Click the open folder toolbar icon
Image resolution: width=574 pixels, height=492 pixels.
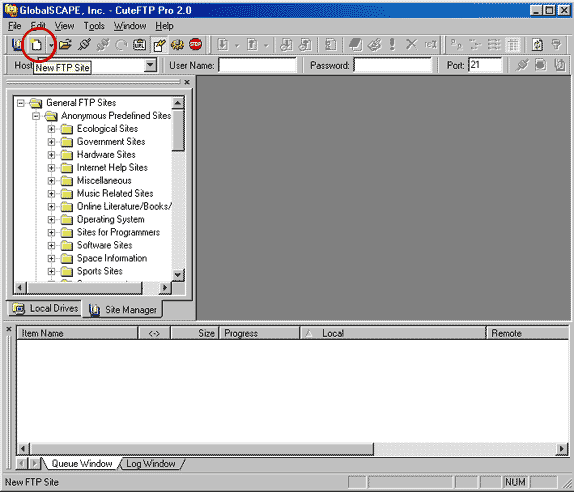65,45
